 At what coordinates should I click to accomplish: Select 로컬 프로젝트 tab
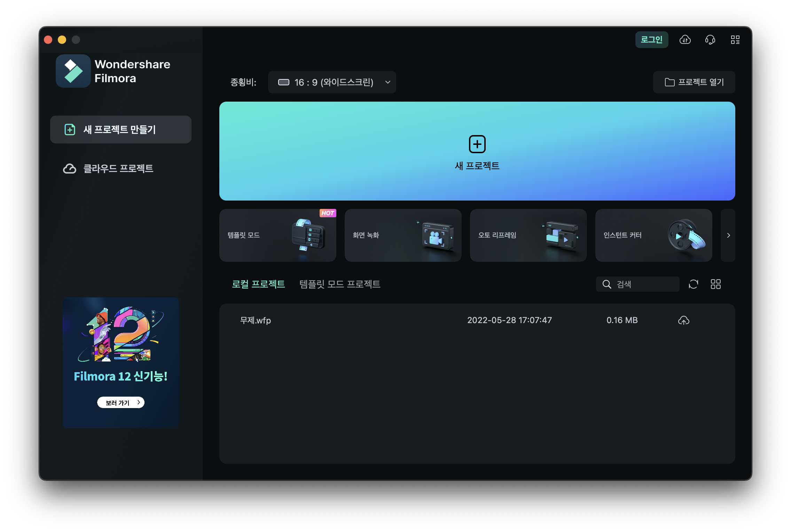(258, 284)
